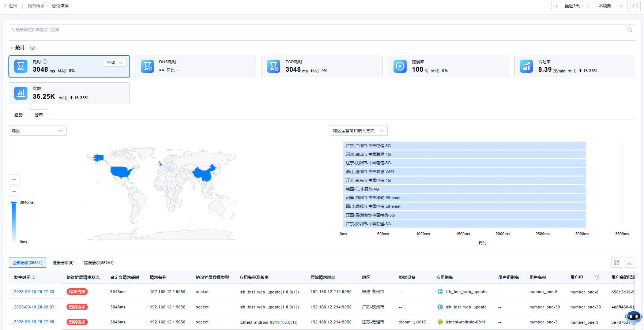Viewport: 644px width, 330px height.
Task: Open the floating robot assistant icon
Action: click(x=633, y=316)
